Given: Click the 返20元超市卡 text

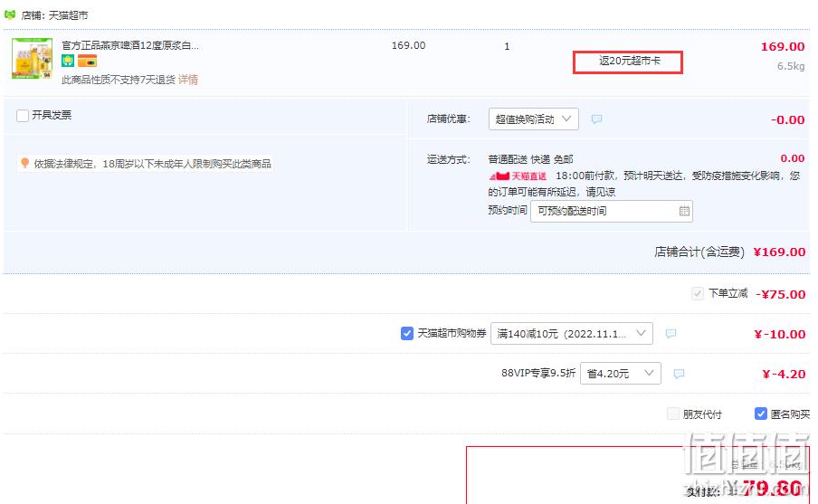Looking at the screenshot, I should (629, 61).
